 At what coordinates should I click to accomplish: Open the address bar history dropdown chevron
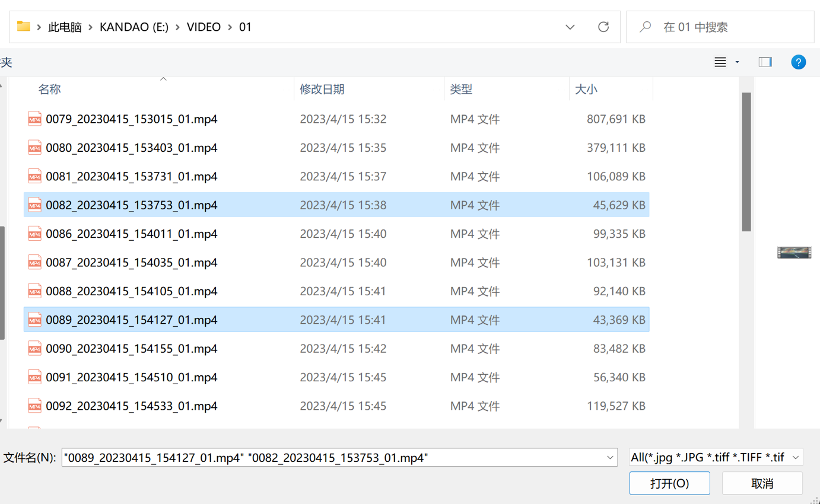tap(570, 27)
